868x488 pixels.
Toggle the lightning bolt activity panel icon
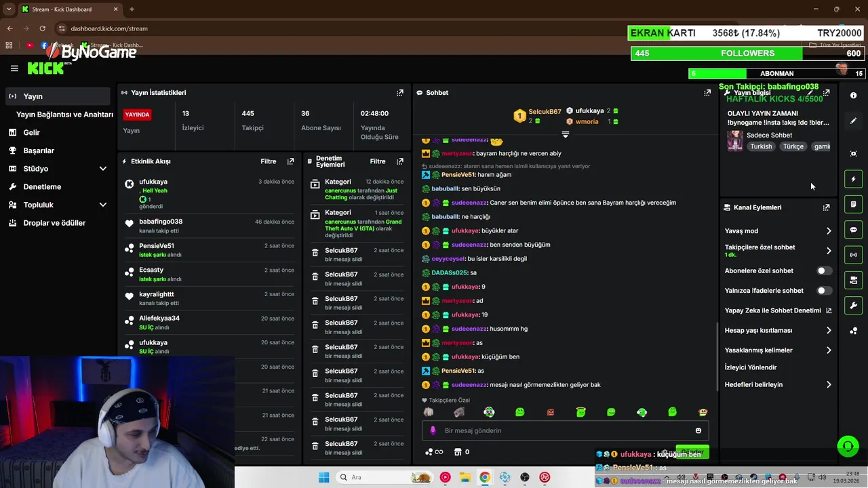[854, 179]
